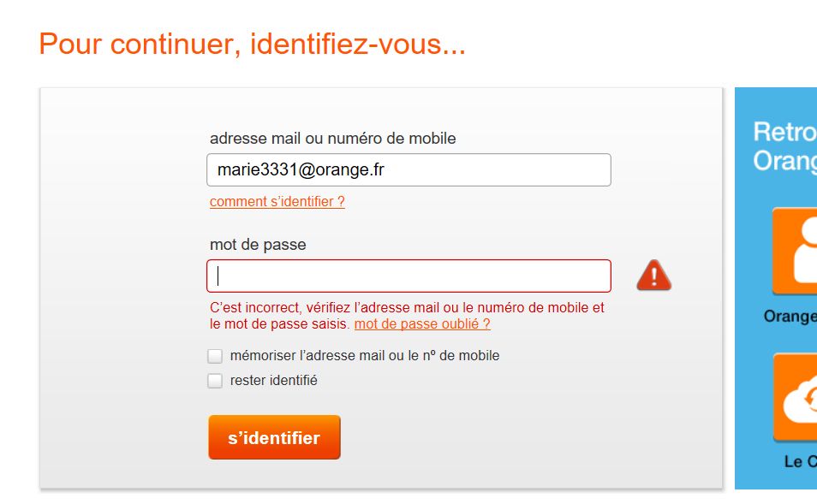817x504 pixels.
Task: Click the white 'Retro' heading in blue panel
Action: click(784, 132)
